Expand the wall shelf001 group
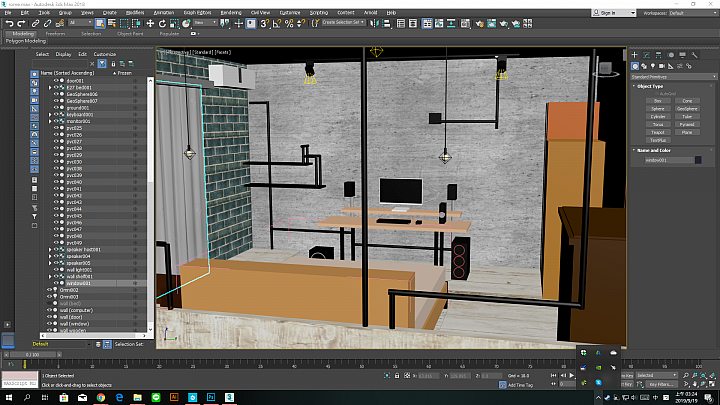The height and width of the screenshot is (405, 720). click(x=50, y=277)
